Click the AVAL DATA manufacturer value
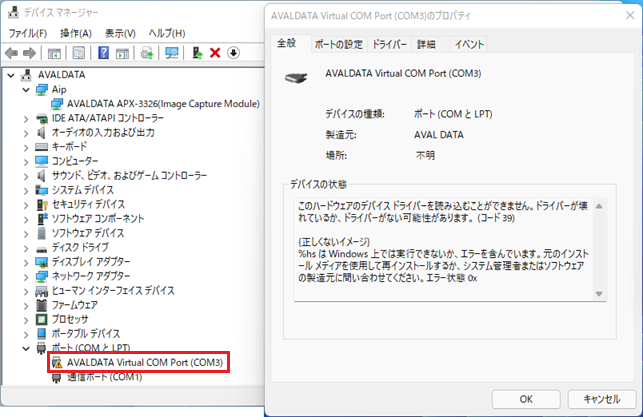The image size is (643, 417). (x=439, y=135)
